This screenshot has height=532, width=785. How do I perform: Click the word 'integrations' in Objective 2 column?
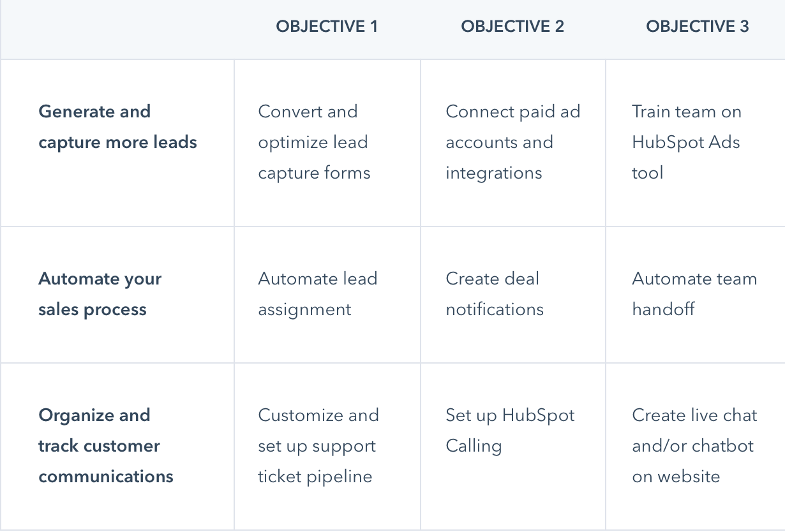click(494, 173)
